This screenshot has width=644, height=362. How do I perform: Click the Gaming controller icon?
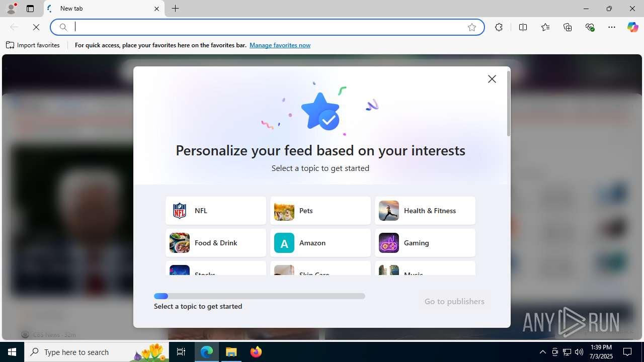(x=389, y=243)
